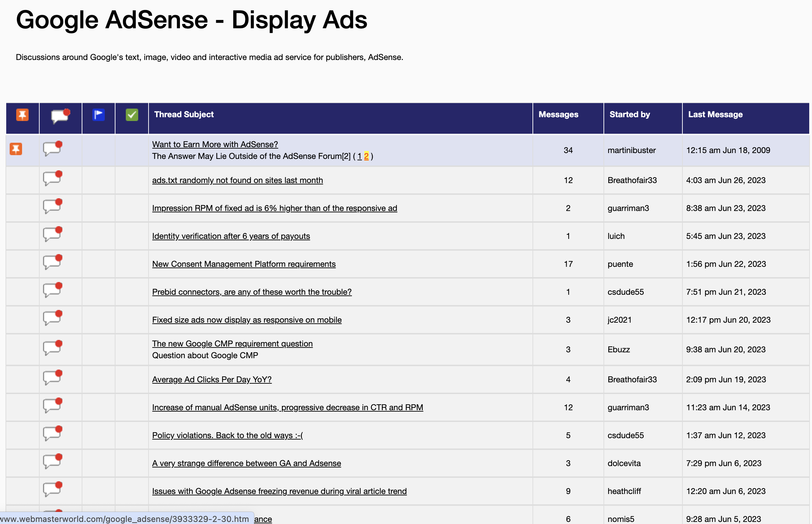Click speech bubble icon for manual AdSense units thread

click(x=53, y=405)
